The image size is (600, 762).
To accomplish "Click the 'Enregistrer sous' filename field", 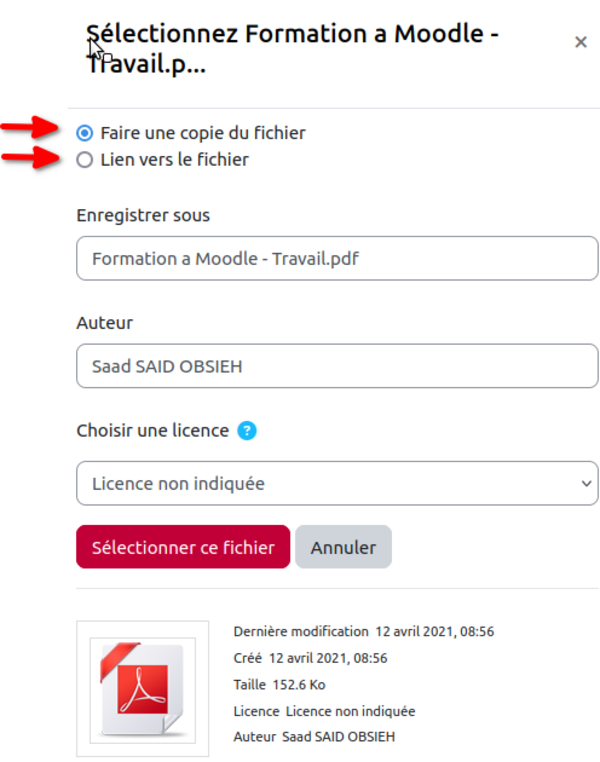I will [337, 258].
